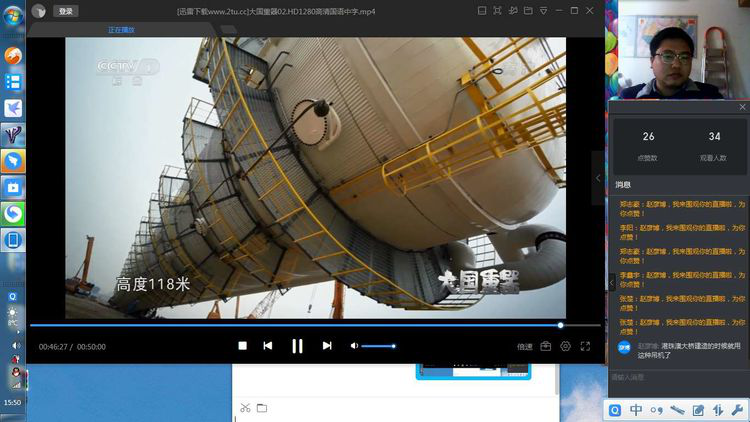
Task: Adjust the player volume slider
Action: (x=378, y=346)
